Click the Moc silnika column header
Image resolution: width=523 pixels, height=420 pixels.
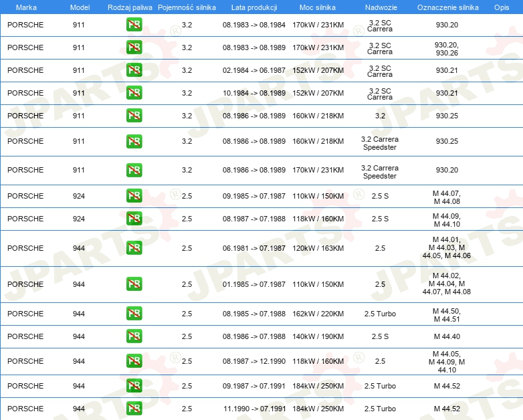pos(318,7)
